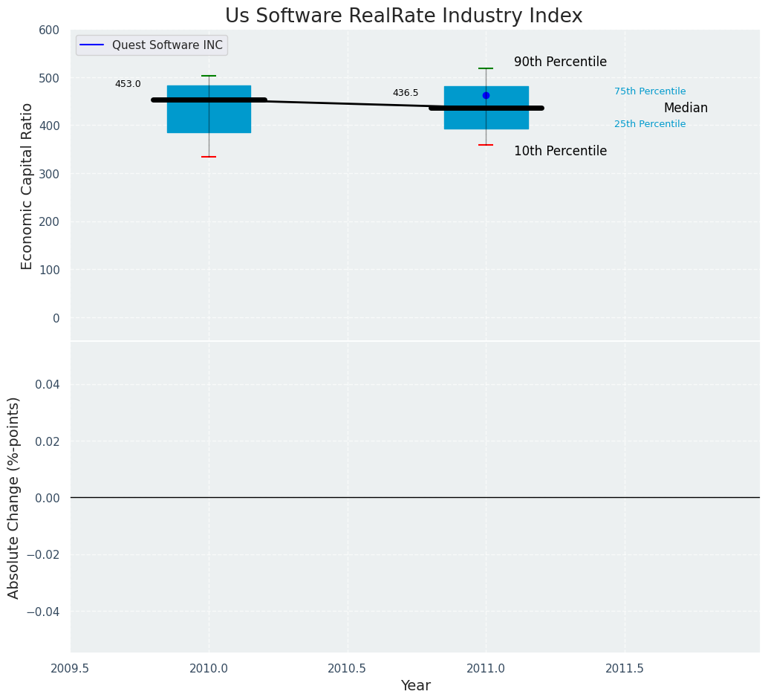Select the blue Quest Software dot at 2011
The image size is (768, 700).
click(x=486, y=95)
